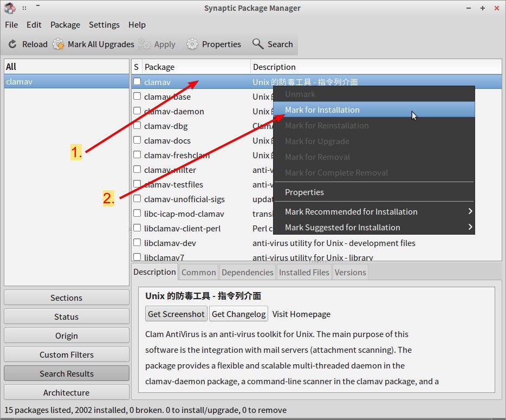The width and height of the screenshot is (506, 420).
Task: Select the libc-icap-mod-clamav package name
Action: pos(184,214)
